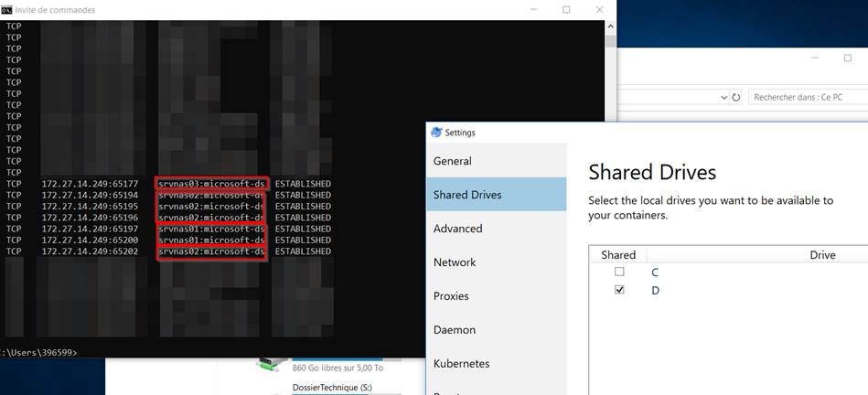Open the Network settings section
Screen dimensions: 868x395
click(x=497, y=262)
